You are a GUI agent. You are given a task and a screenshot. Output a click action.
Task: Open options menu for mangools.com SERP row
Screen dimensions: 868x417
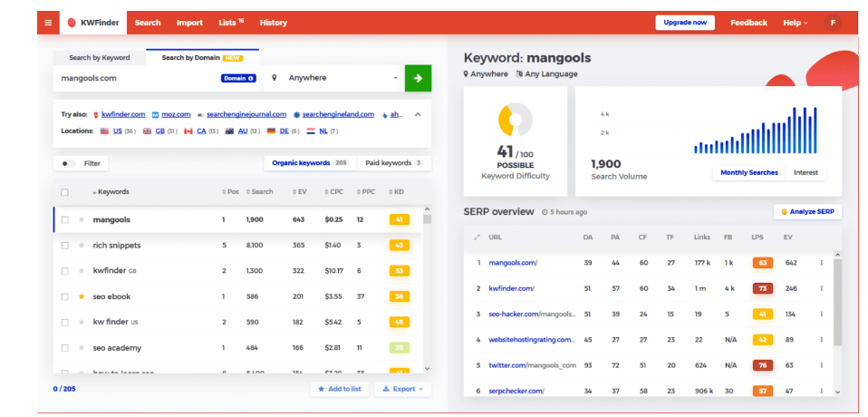[822, 263]
